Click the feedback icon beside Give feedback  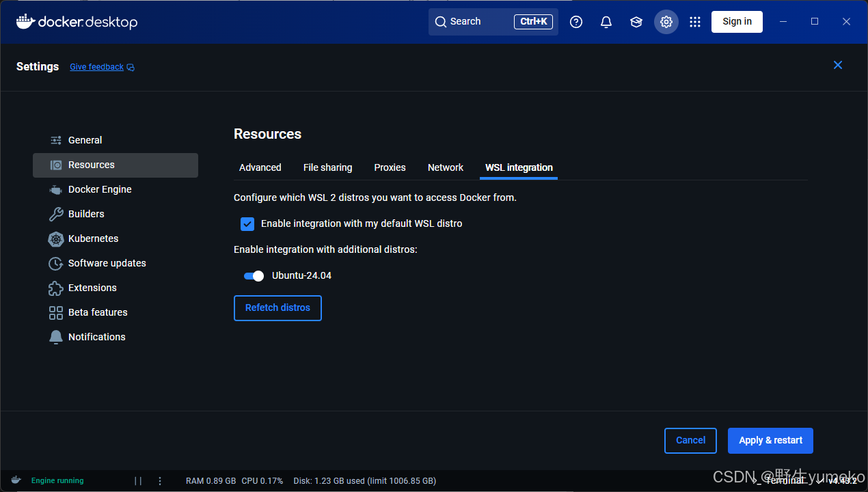(131, 68)
